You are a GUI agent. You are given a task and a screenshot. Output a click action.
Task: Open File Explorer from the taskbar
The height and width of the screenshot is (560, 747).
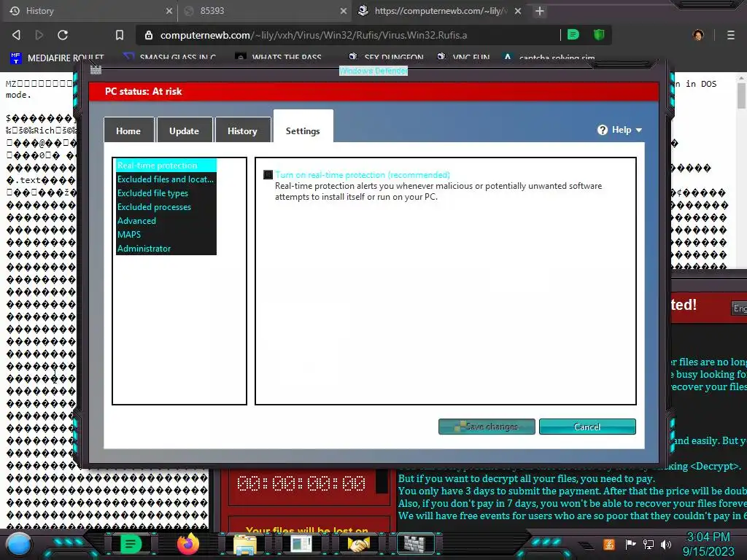pyautogui.click(x=245, y=545)
